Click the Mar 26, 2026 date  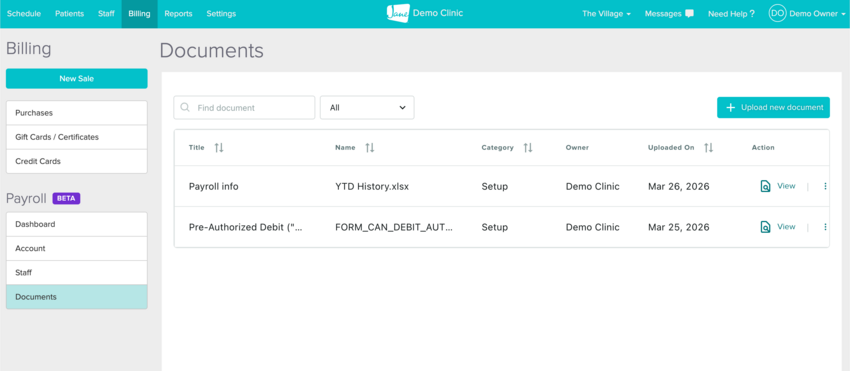click(x=679, y=186)
